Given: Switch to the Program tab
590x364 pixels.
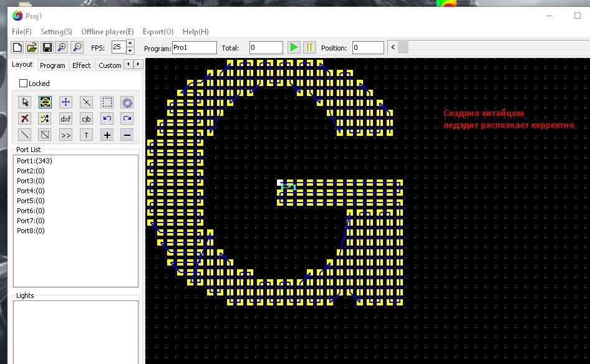Looking at the screenshot, I should (52, 65).
